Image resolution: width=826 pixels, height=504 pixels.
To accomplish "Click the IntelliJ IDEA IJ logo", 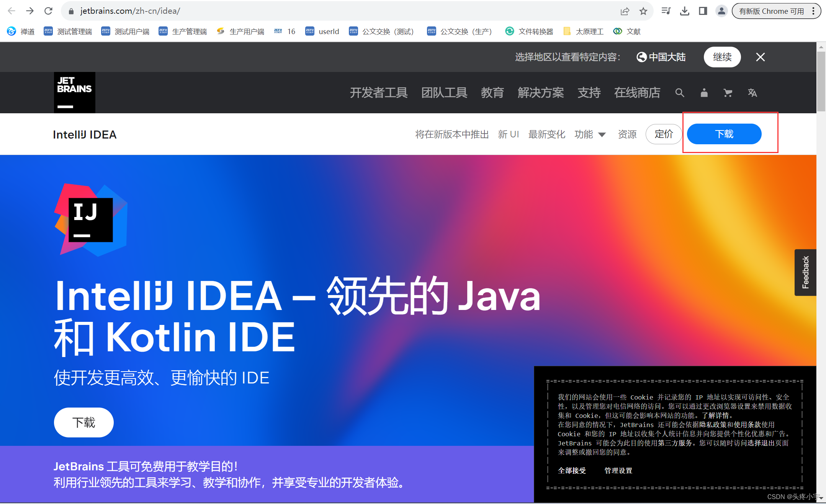I will click(91, 220).
